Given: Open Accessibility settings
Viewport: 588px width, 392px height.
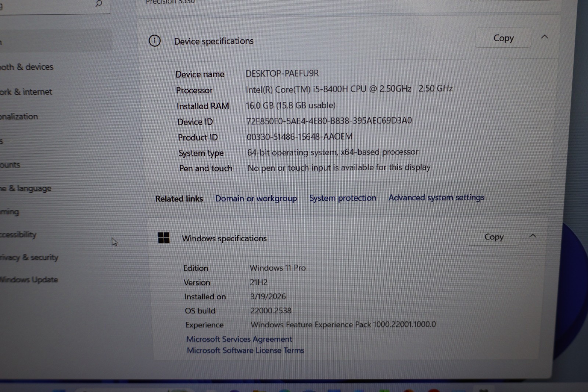Looking at the screenshot, I should [18, 235].
